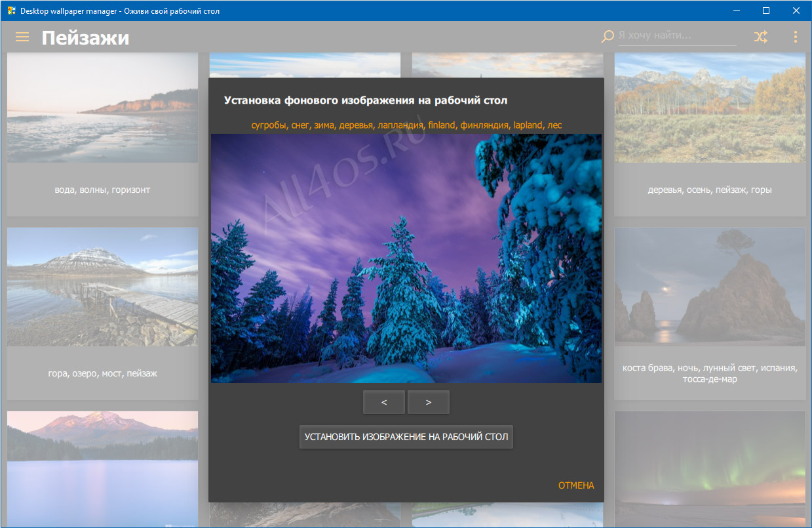
Task: Select the 'сугробы, снег, зима' tags line
Action: pyautogui.click(x=406, y=125)
